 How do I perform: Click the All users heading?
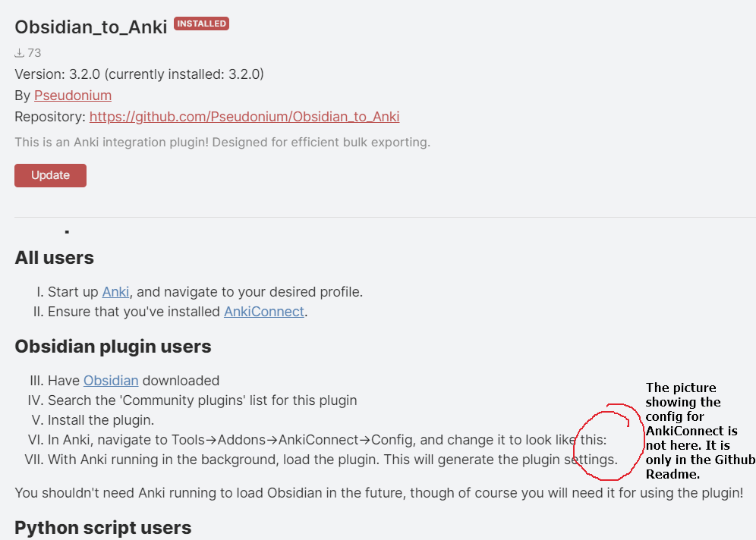pos(54,257)
